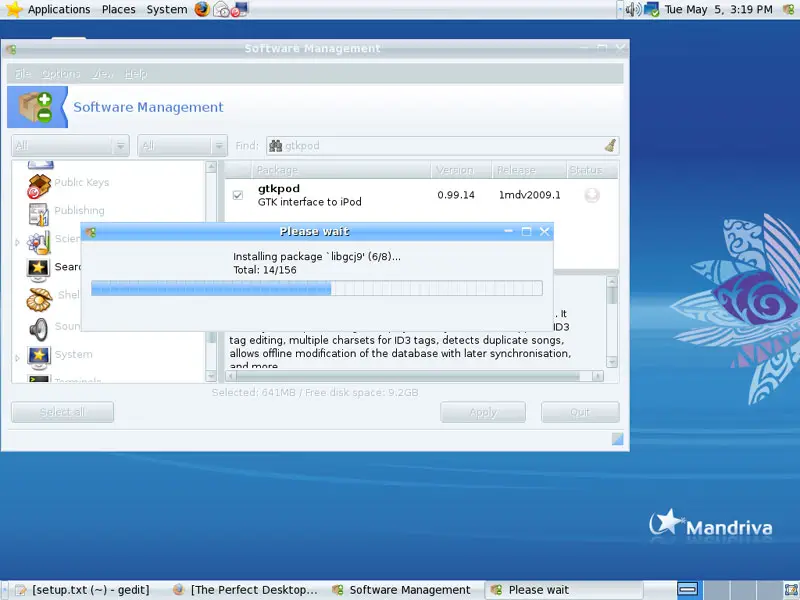Open the View menu in Software Management
Viewport: 800px width, 600px height.
pyautogui.click(x=103, y=74)
